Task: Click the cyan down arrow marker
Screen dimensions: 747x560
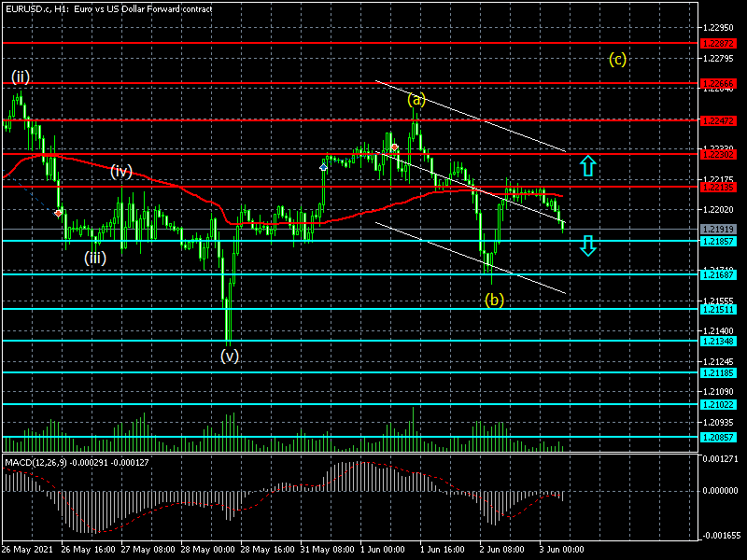Action: (x=586, y=245)
